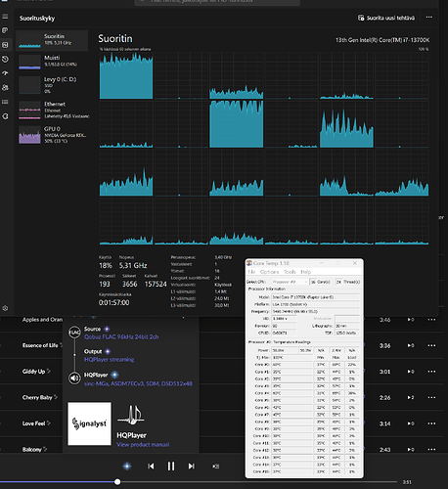Screen dimensions: 448x489
Task: Click the Task Manager search box at top
Action: [217, 2]
